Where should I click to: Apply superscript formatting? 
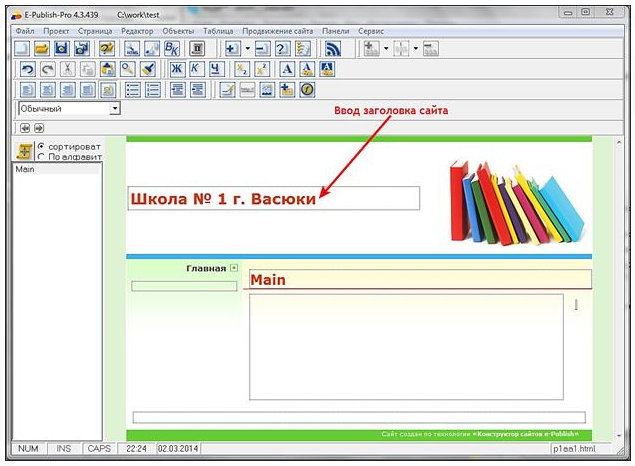(x=262, y=69)
